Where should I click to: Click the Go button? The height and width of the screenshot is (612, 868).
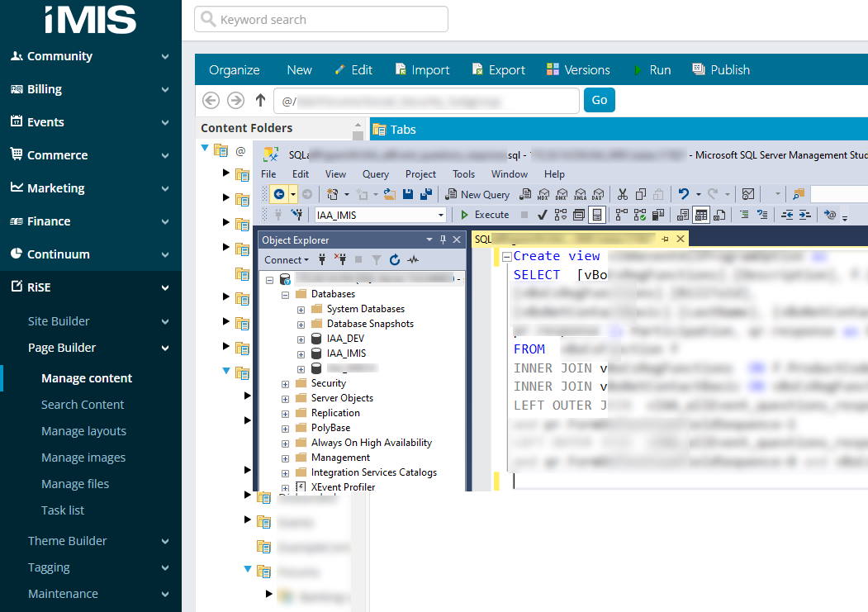pyautogui.click(x=600, y=100)
